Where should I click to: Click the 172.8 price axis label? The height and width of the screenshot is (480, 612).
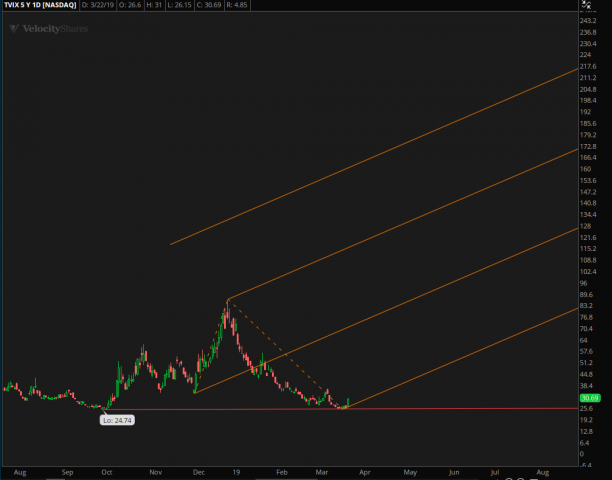588,146
